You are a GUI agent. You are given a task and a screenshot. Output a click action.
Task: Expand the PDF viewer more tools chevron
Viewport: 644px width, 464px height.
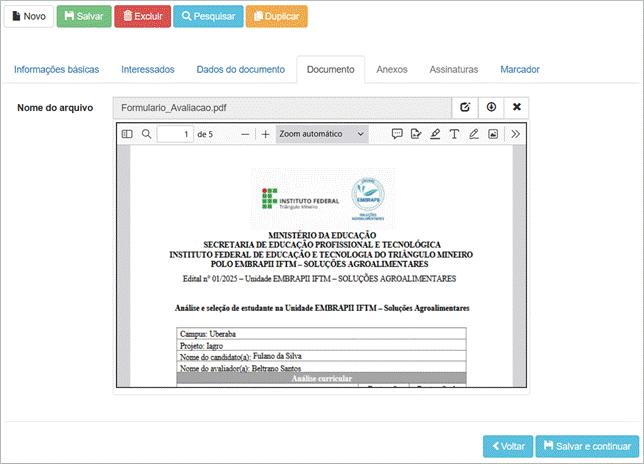(516, 134)
